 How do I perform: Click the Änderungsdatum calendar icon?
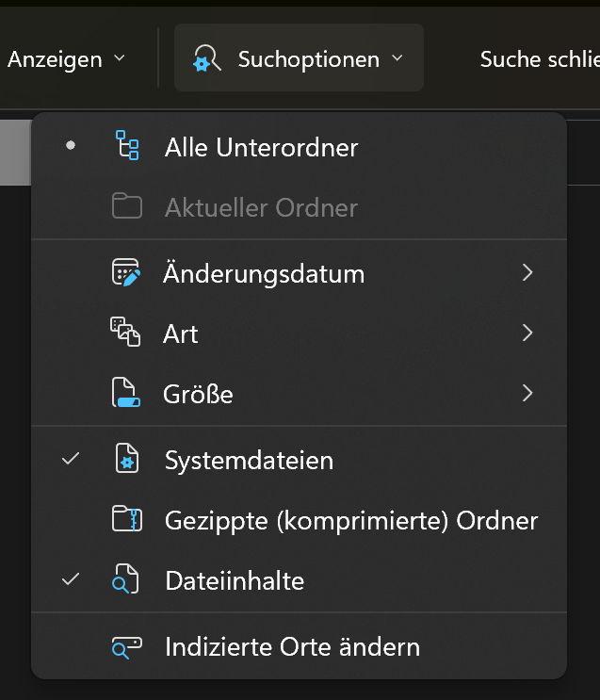(126, 273)
